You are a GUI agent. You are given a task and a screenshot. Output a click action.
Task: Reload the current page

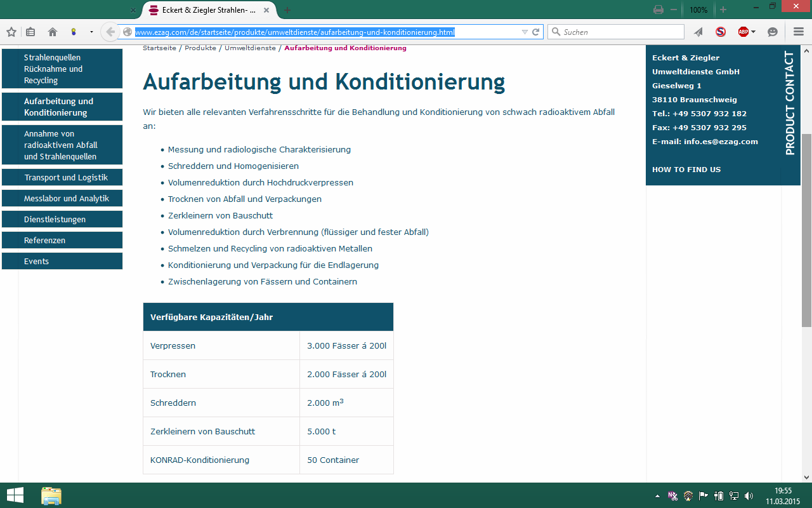[535, 32]
